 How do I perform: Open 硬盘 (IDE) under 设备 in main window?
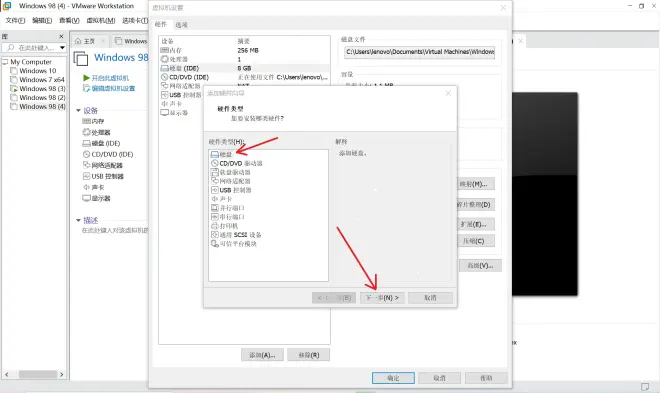point(101,143)
